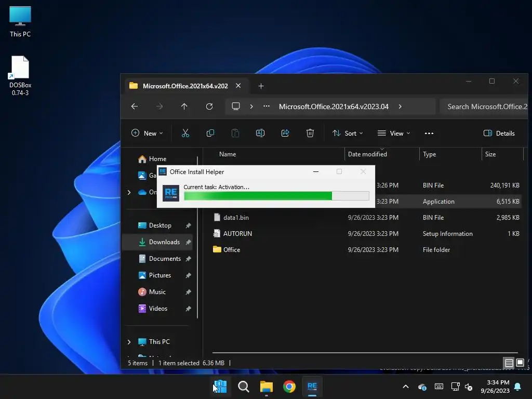Open taskbar Search magnifier

(x=243, y=387)
